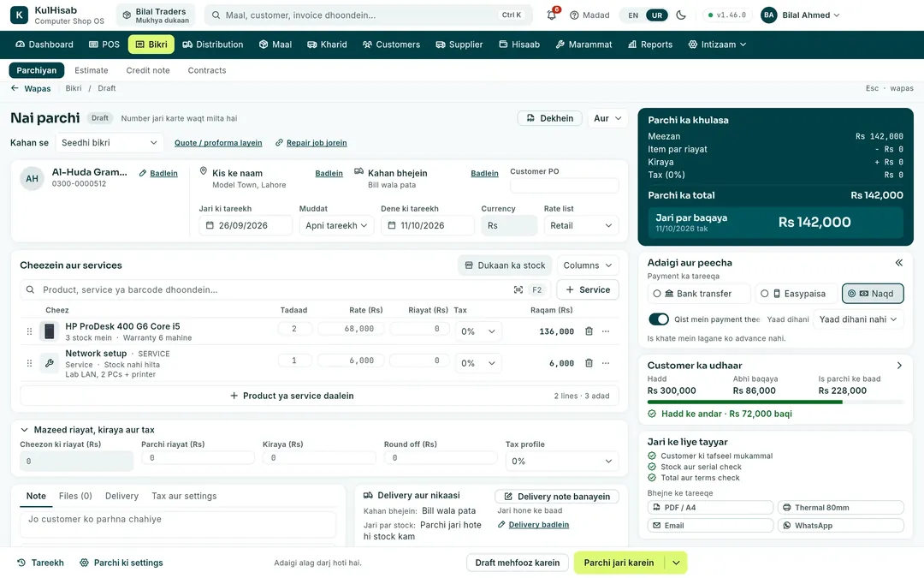Click Delivery note banayein
The height and width of the screenshot is (578, 924).
pos(557,497)
